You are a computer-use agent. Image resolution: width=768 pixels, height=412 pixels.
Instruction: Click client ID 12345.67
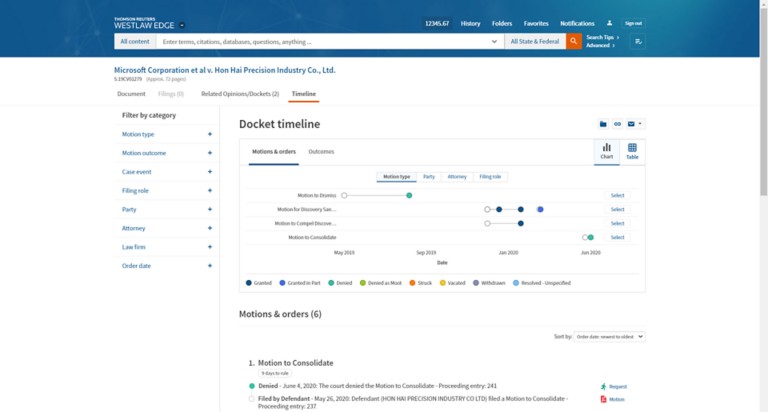437,24
